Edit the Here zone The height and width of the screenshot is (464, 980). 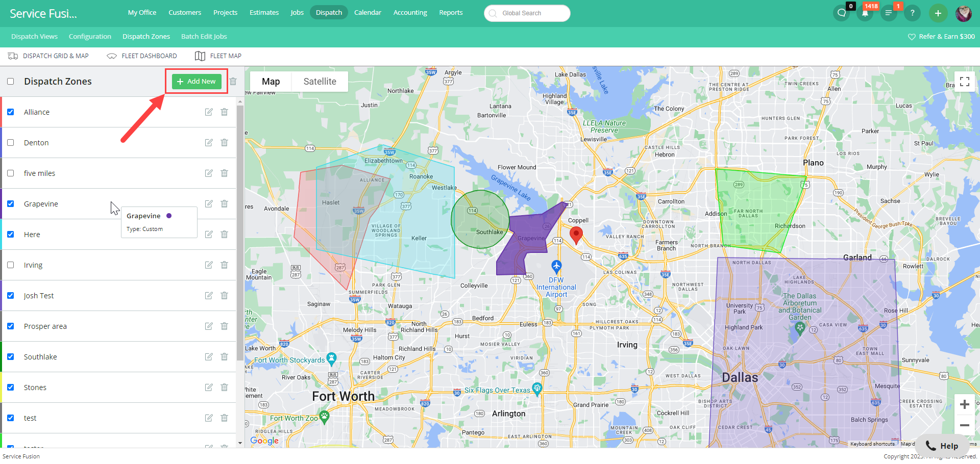[x=209, y=235]
